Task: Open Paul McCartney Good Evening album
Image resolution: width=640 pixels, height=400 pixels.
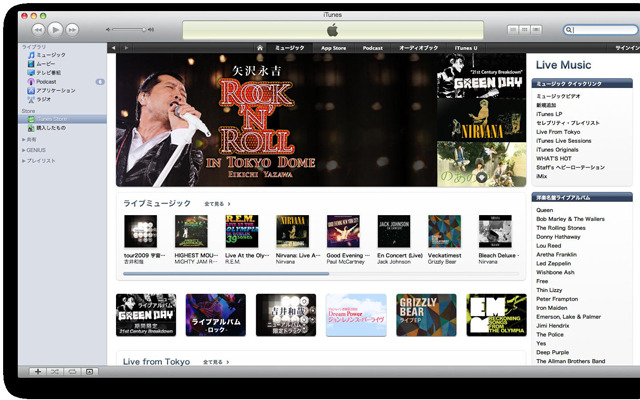Action: coord(343,231)
